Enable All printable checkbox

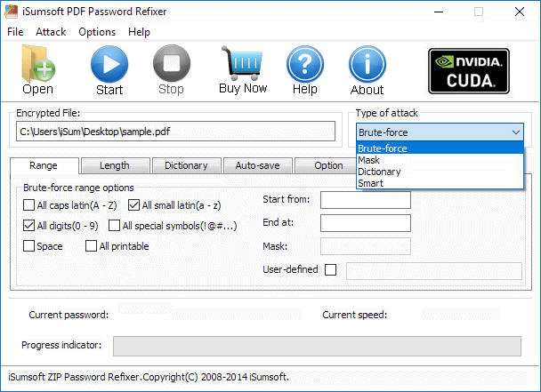coord(91,246)
